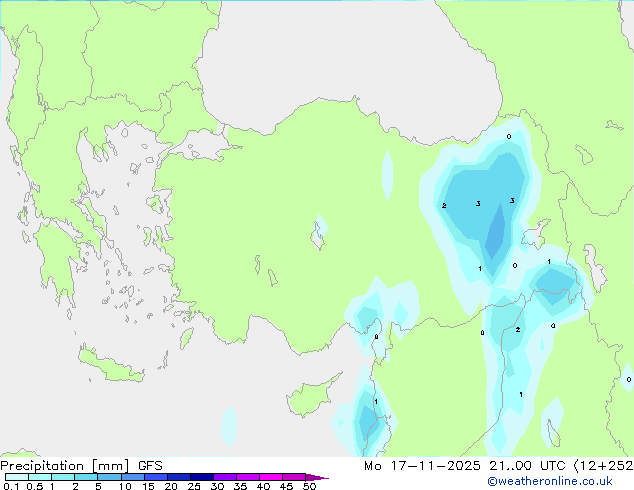634x490 pixels.
Task: Click the 0.1–0.5 mm legend color swatch
Action: pos(17,477)
